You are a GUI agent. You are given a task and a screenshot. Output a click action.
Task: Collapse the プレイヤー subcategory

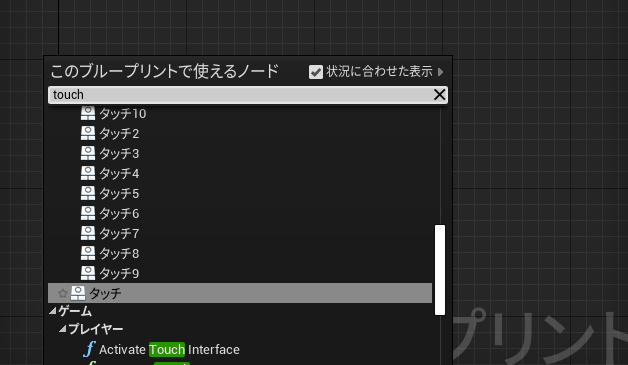[x=62, y=329]
